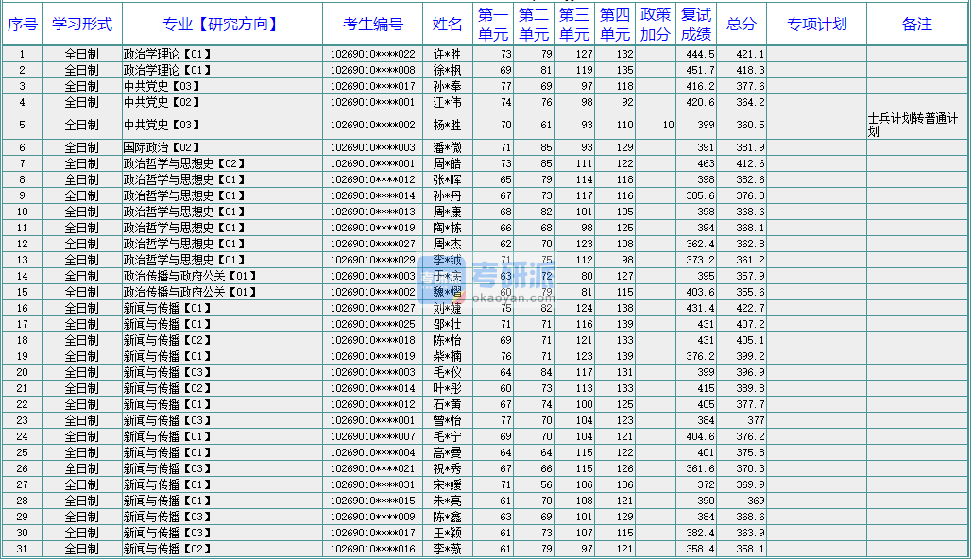Select the 姓名 column header

448,25
